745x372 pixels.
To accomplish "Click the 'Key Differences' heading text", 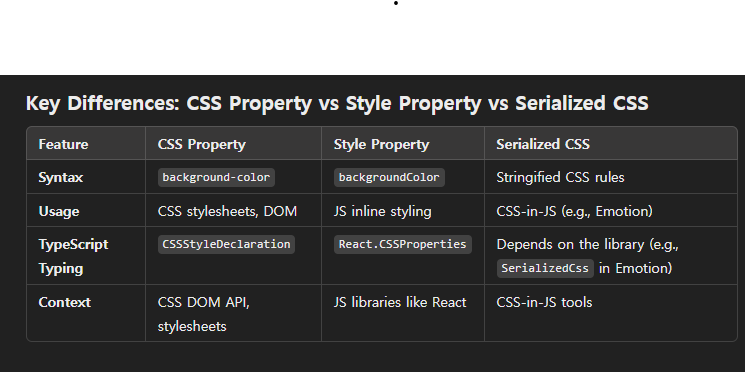I will point(337,103).
